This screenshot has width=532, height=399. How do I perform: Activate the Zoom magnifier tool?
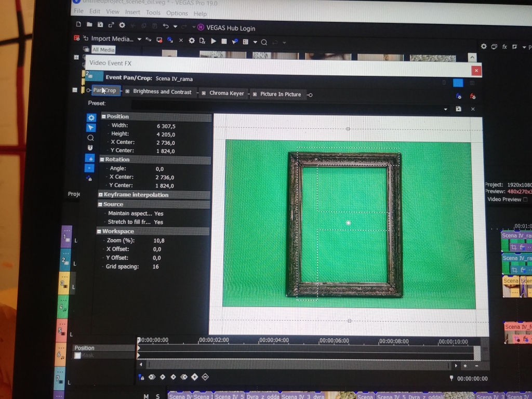point(91,138)
